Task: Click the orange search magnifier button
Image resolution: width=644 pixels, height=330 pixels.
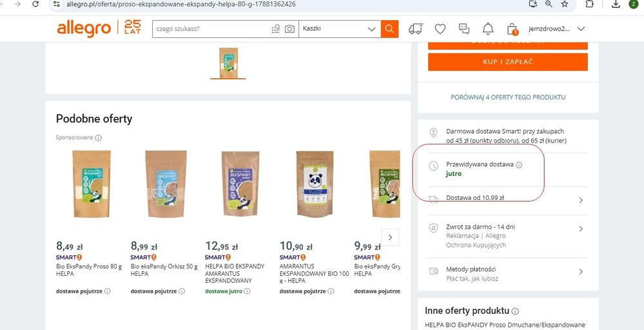Action: coord(389,29)
